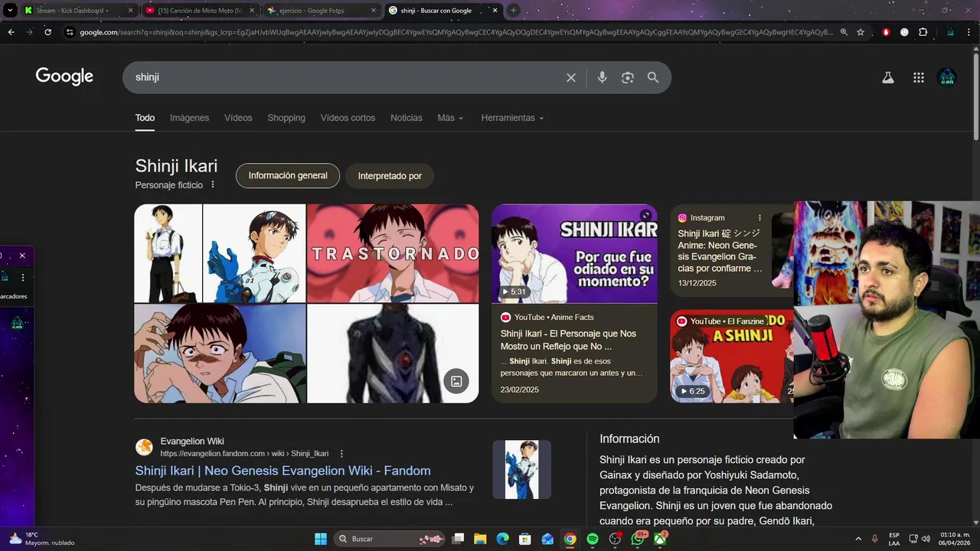Open Task View on the taskbar
The height and width of the screenshot is (551, 980).
(458, 539)
